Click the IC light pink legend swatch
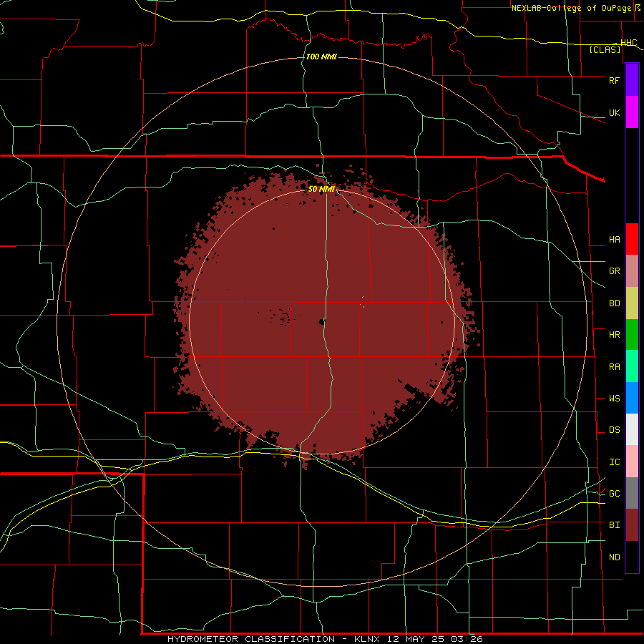This screenshot has height=644, width=644. (632, 462)
